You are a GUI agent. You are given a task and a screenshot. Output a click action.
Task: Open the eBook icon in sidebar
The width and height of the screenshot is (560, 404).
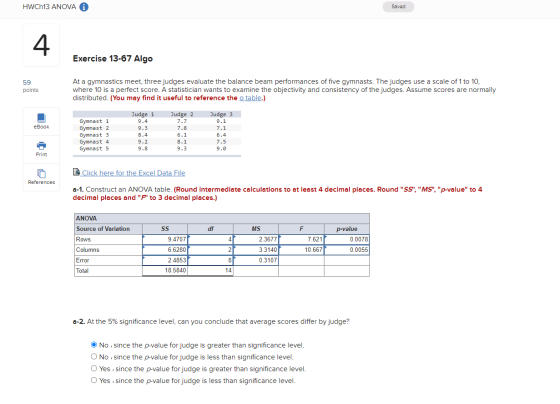41,118
